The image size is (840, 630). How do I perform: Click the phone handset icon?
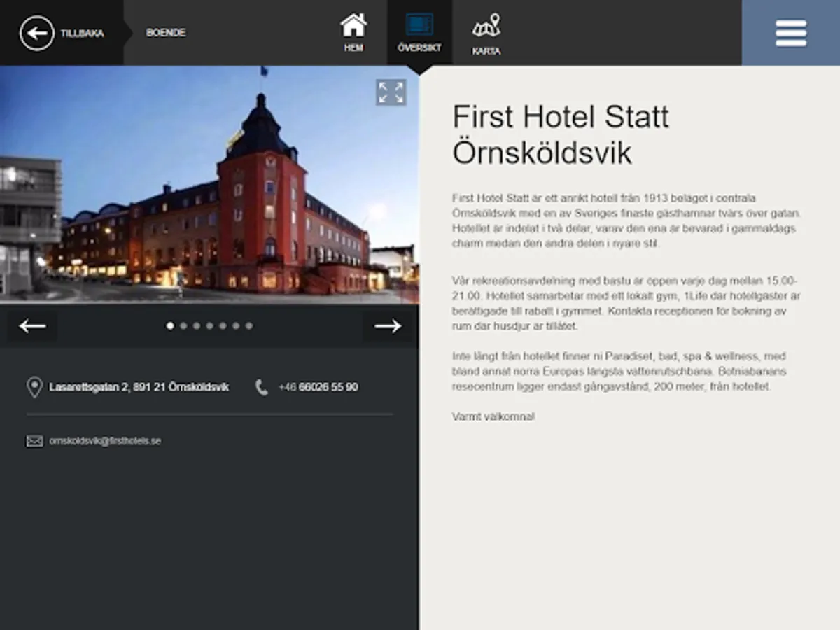(x=262, y=387)
